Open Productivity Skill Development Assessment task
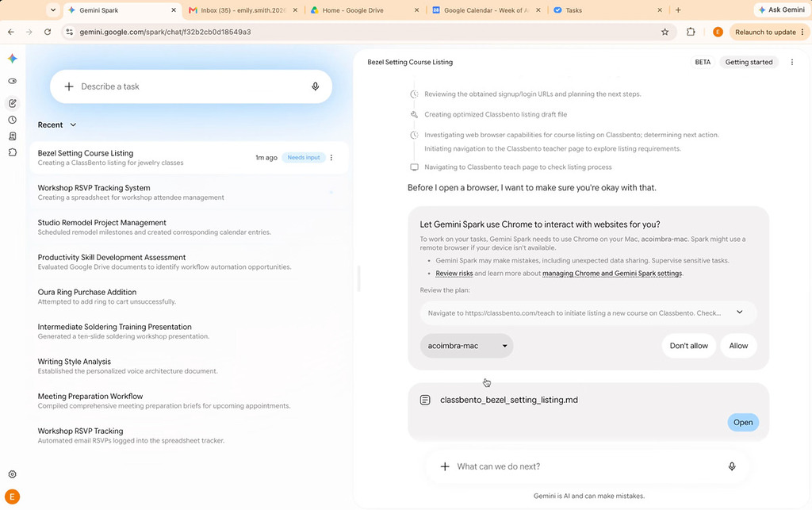The height and width of the screenshot is (510, 812). click(189, 262)
